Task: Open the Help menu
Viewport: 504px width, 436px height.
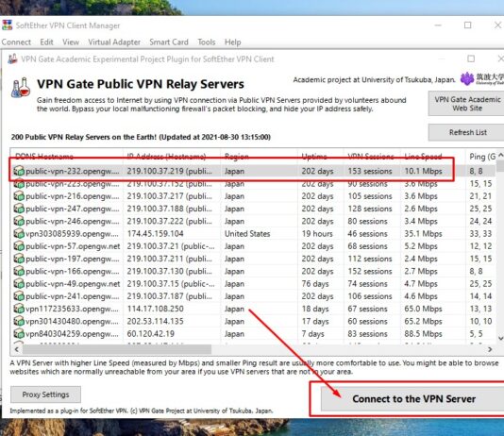Action: [x=233, y=42]
